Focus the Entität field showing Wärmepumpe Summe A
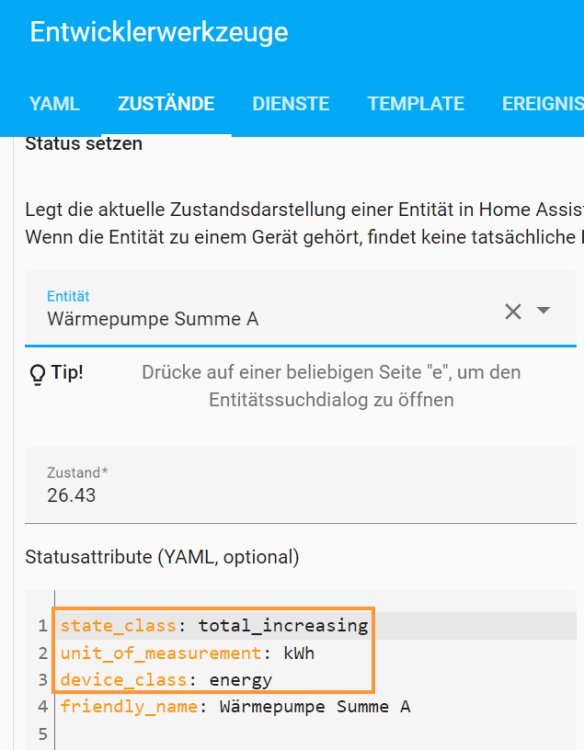Viewport: 584px width, 750px height. coord(268,309)
